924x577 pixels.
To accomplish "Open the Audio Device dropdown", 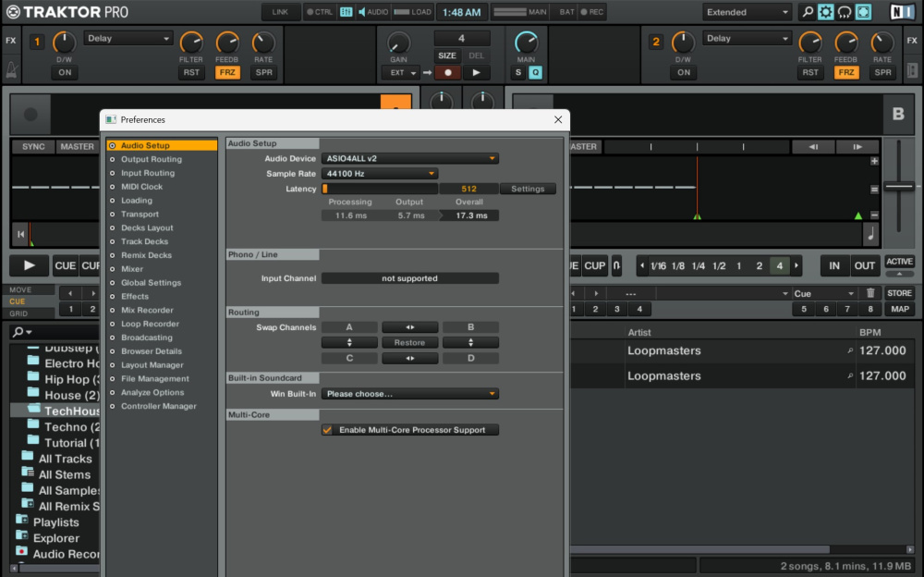I will point(410,159).
